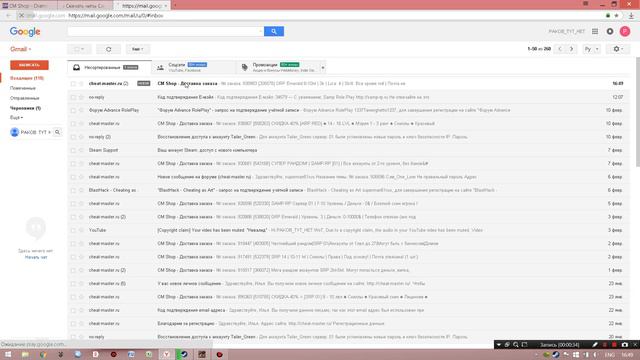
Task: Tick the checkbox for no-reply (2) email
Action: tap(73, 137)
